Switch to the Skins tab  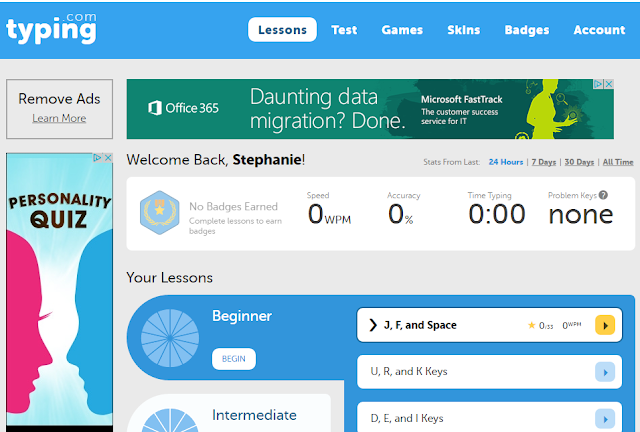pyautogui.click(x=464, y=30)
